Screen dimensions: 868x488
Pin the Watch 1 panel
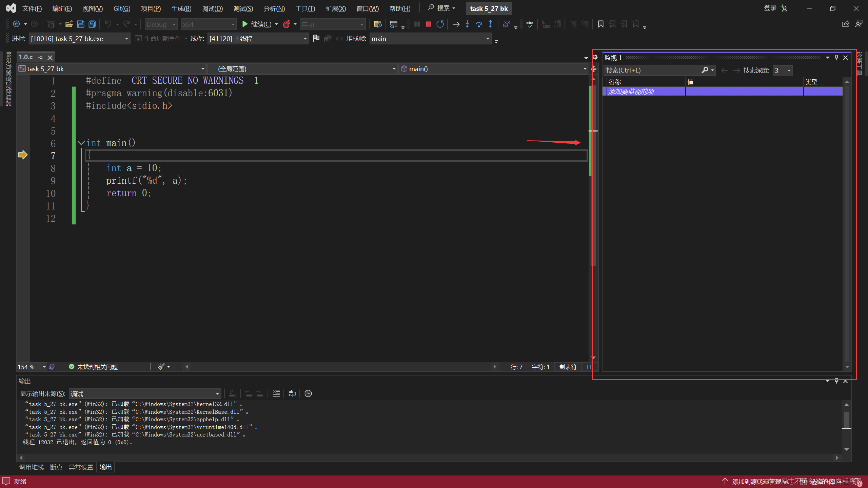[x=836, y=58]
